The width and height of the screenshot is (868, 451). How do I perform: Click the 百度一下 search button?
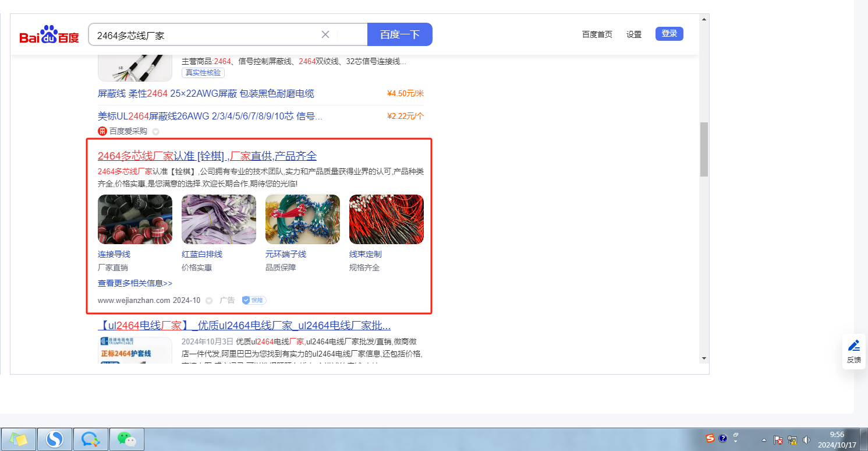(x=400, y=34)
